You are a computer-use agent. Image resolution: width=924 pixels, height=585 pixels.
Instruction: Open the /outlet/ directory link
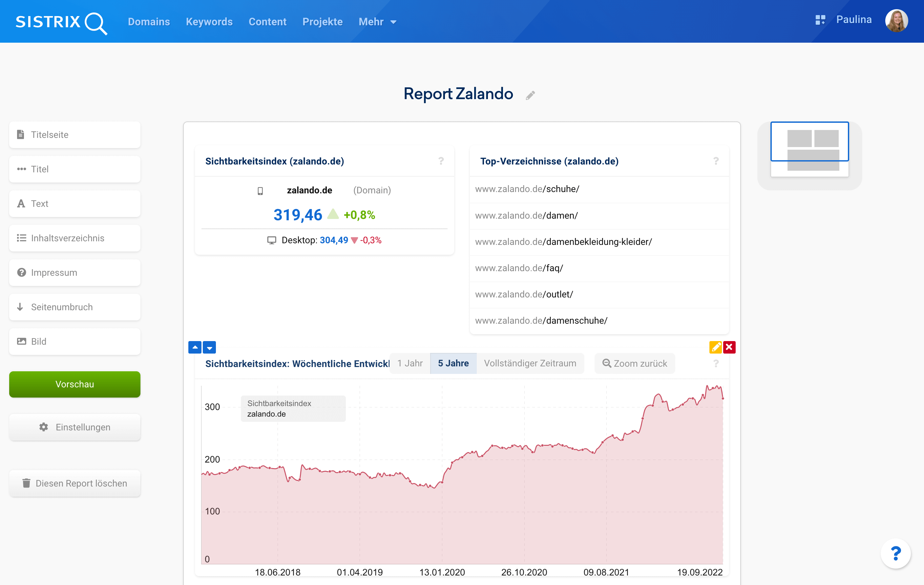[524, 294]
